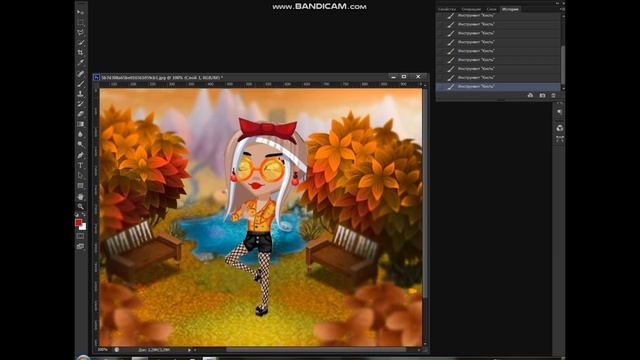Open the Windows Start menu
640x360 pixels.
click(83, 358)
